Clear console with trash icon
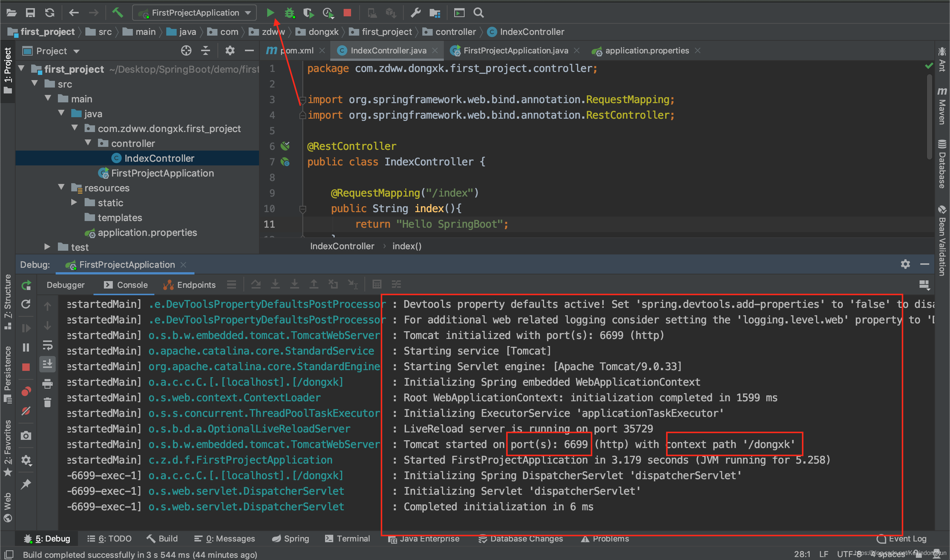 (47, 402)
